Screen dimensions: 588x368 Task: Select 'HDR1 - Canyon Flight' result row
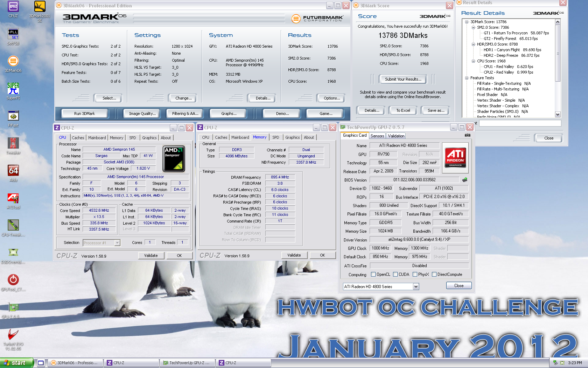click(x=512, y=50)
